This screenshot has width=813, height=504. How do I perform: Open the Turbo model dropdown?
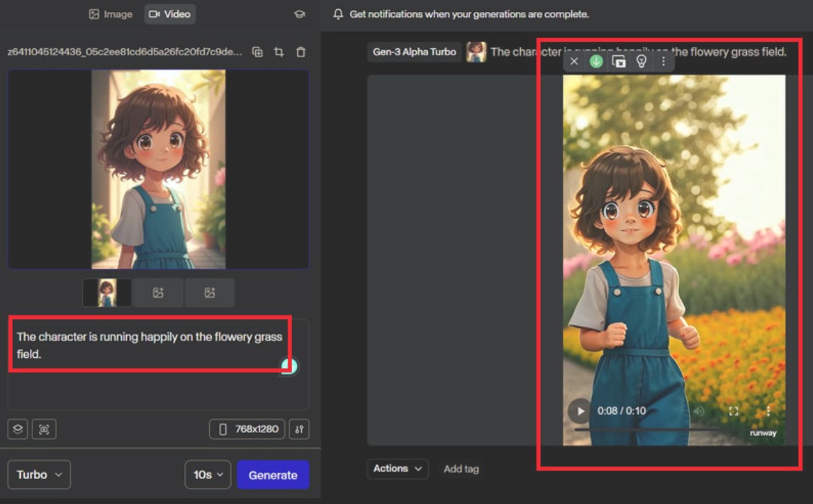click(x=39, y=475)
